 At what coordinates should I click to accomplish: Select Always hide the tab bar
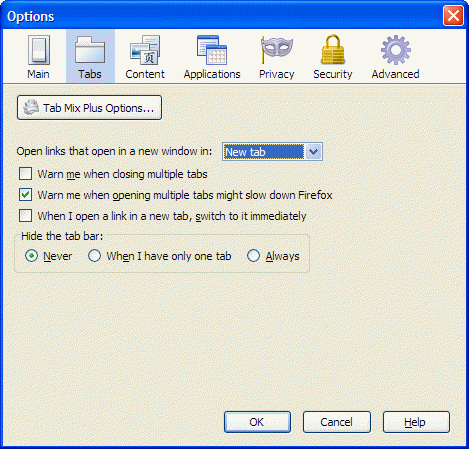click(x=253, y=256)
